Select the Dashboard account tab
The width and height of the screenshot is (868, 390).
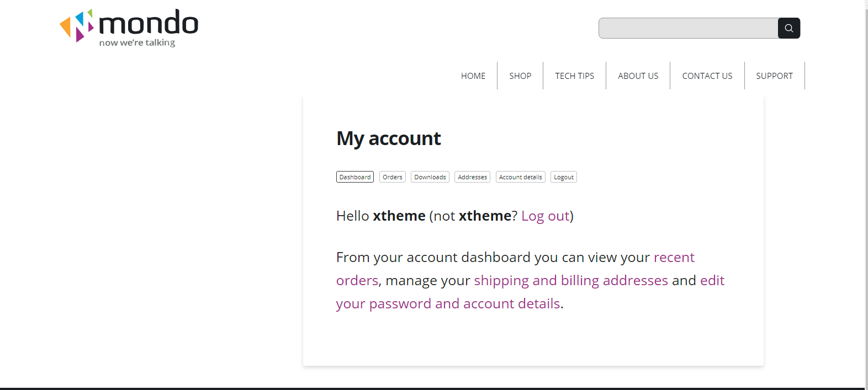355,177
